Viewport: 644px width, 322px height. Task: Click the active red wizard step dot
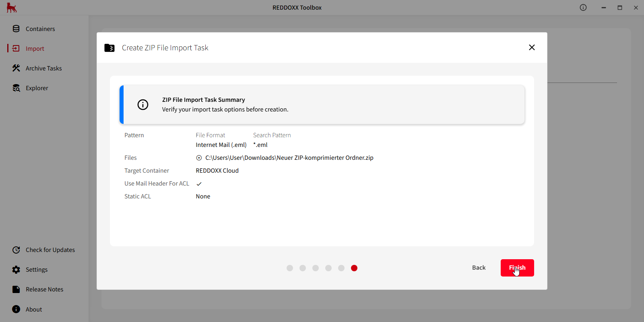[354, 268]
